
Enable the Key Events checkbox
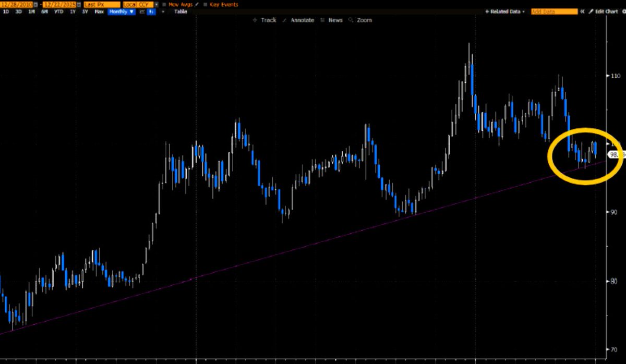click(206, 5)
